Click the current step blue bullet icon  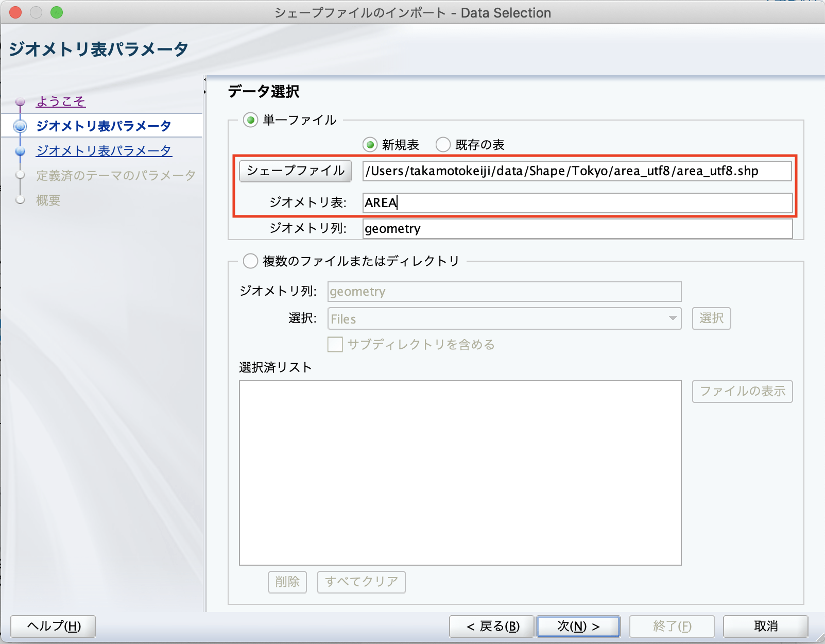[x=20, y=126]
